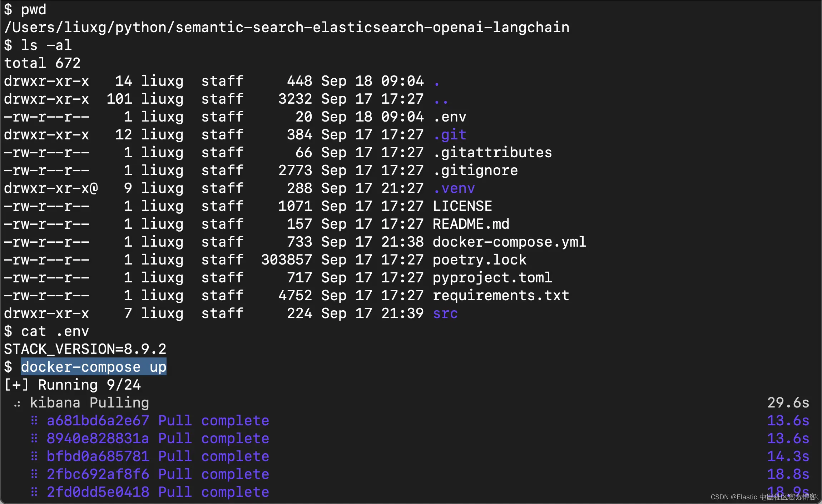Click the src directory name
The width and height of the screenshot is (822, 504).
pyautogui.click(x=445, y=313)
